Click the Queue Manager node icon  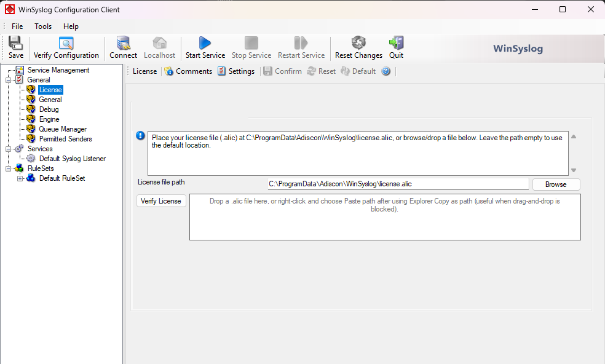click(31, 129)
